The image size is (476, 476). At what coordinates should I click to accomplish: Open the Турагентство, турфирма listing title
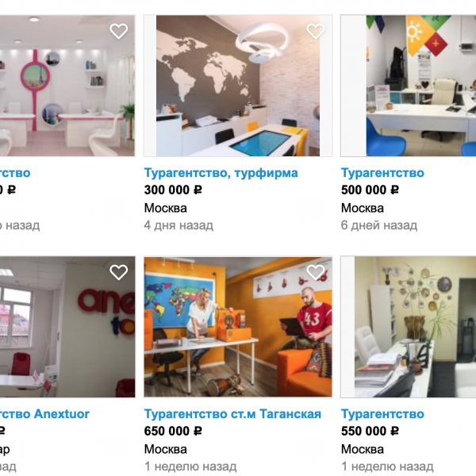(x=221, y=173)
